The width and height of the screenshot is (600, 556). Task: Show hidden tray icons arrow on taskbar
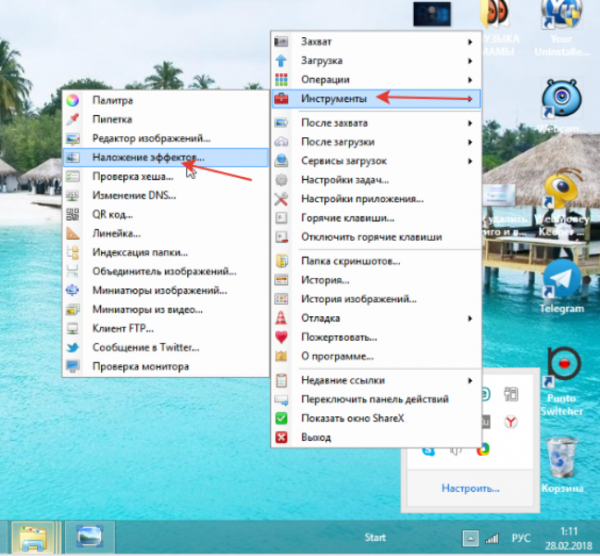tap(470, 539)
